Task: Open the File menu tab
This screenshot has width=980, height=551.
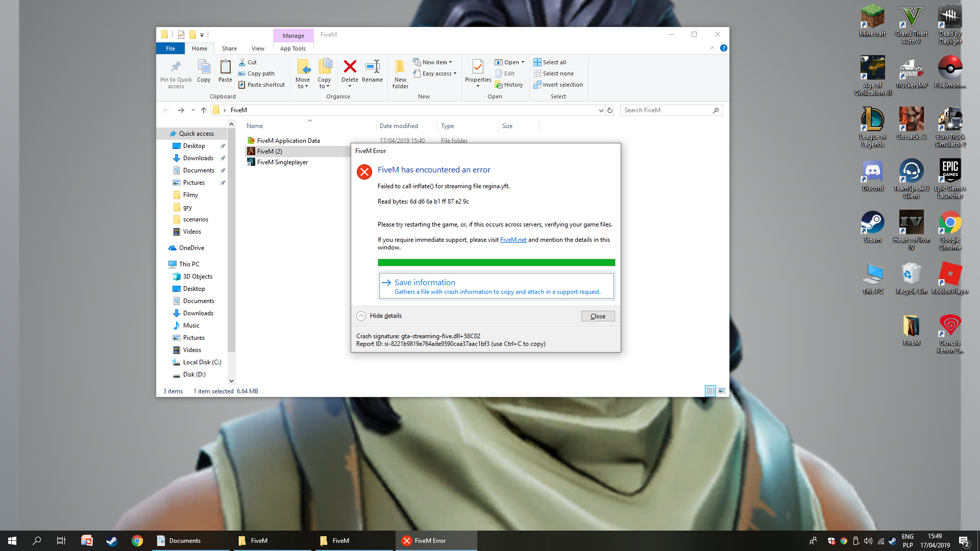Action: (170, 48)
